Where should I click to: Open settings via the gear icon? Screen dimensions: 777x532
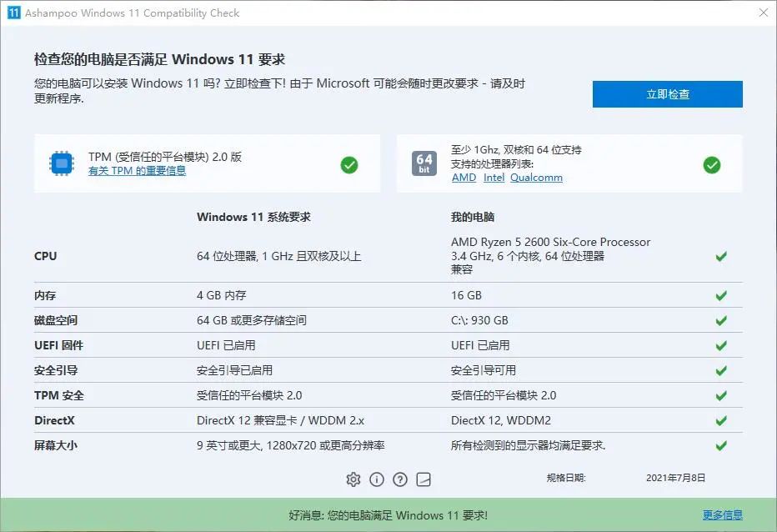353,479
